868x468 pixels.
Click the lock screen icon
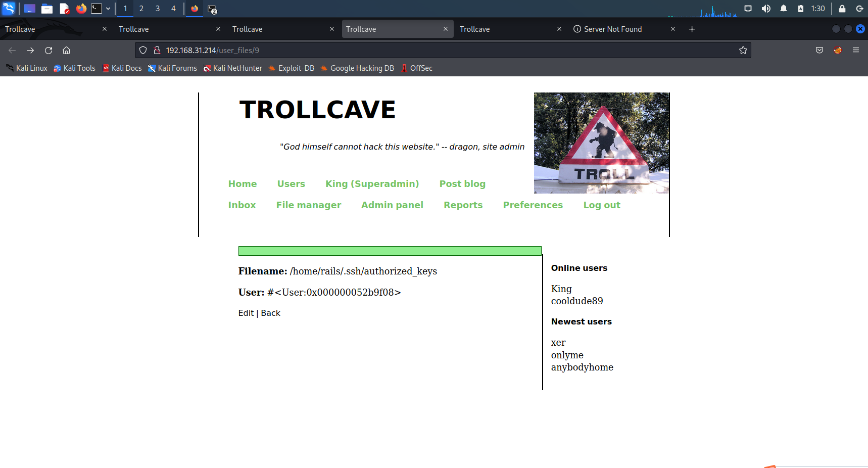(842, 9)
